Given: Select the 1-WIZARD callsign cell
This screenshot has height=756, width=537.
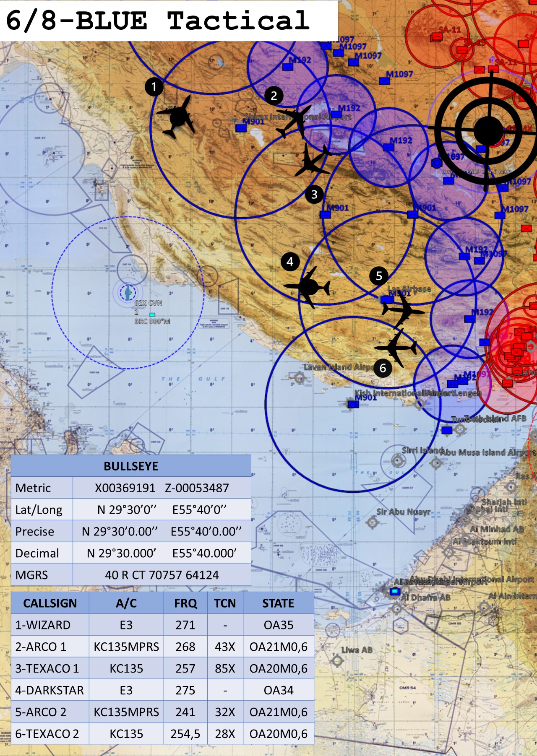Looking at the screenshot, I should click(50, 625).
